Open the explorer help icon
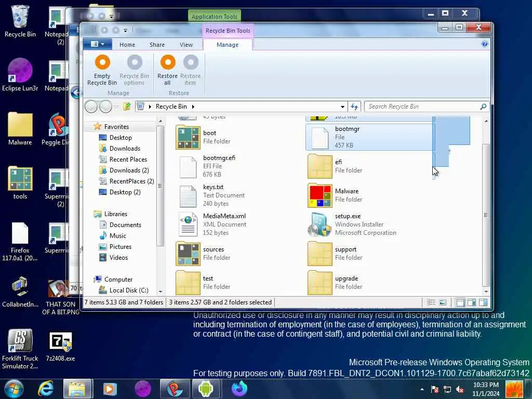This screenshot has height=399, width=532. [485, 44]
